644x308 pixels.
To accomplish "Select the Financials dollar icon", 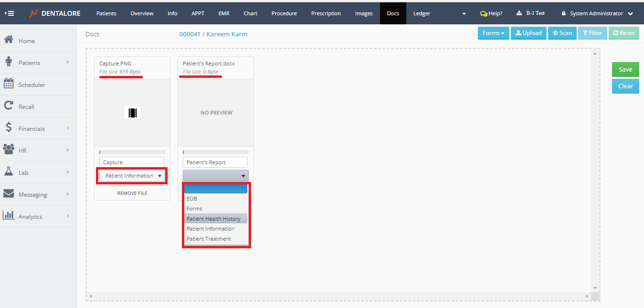I will coord(8,128).
